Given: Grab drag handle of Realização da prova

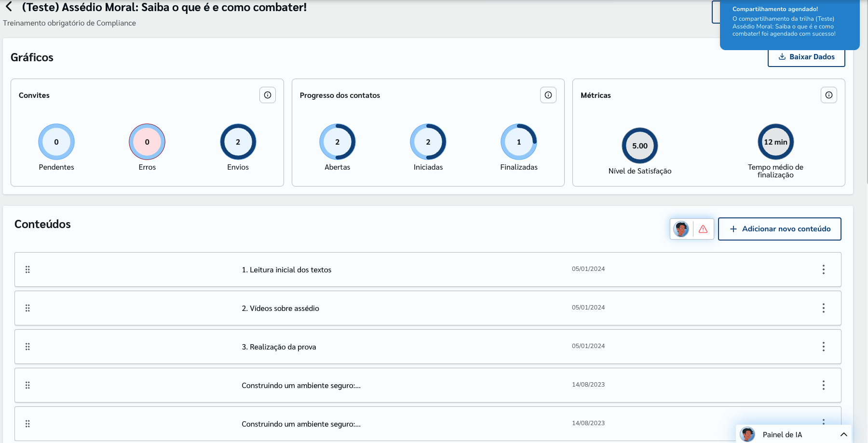Looking at the screenshot, I should click(x=27, y=347).
